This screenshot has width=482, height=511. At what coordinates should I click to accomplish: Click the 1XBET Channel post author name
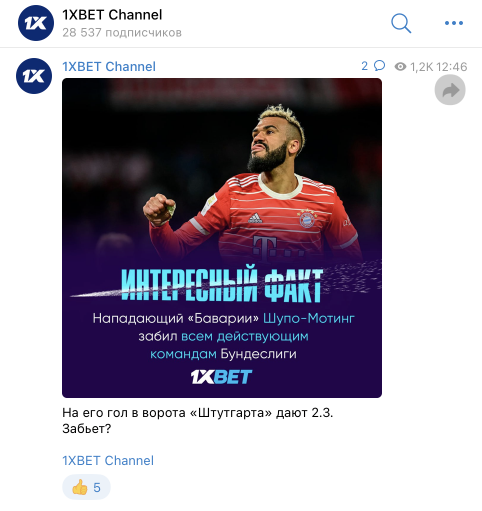coord(109,67)
